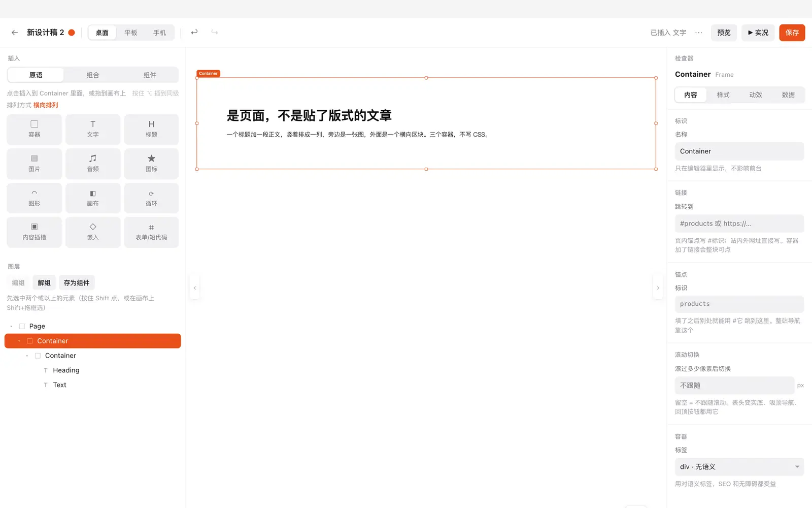This screenshot has height=508, width=812.
Task: Click the orange 保存 save button
Action: coord(792,33)
